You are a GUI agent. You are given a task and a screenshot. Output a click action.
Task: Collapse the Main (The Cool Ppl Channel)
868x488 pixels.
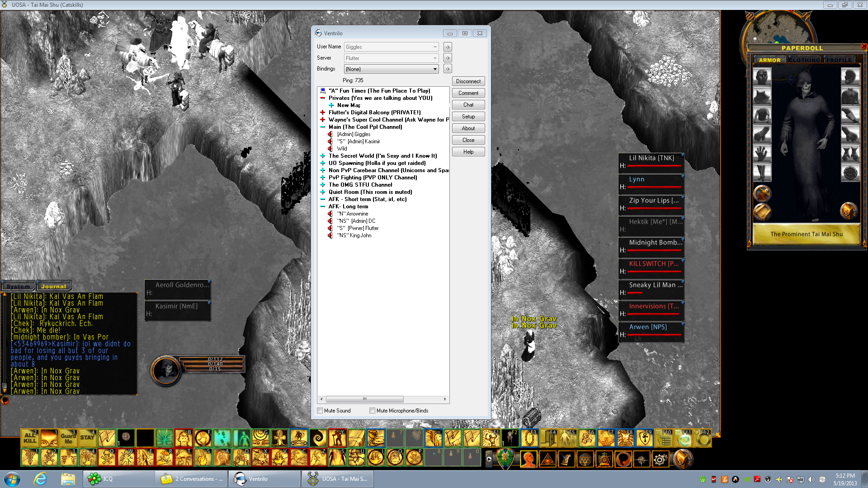click(x=323, y=127)
